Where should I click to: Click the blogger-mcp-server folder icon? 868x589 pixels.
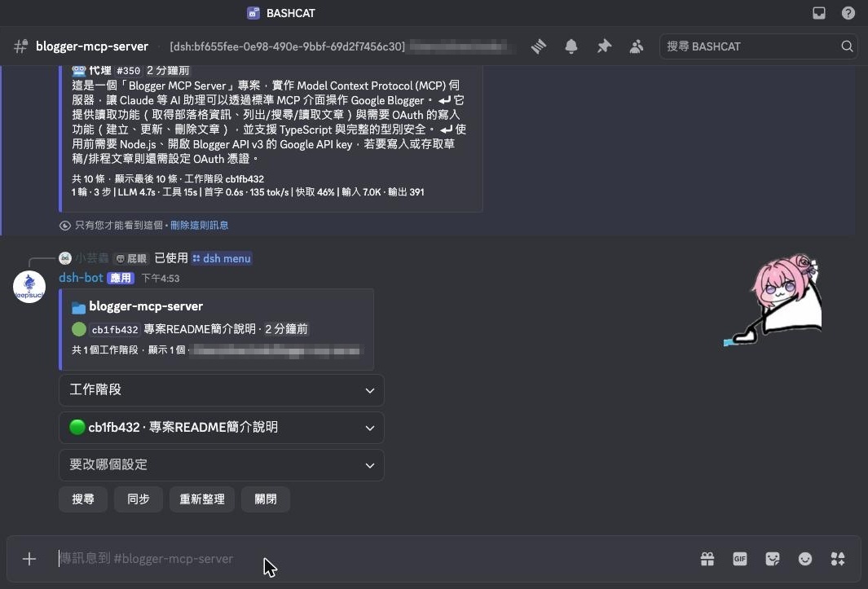(78, 307)
